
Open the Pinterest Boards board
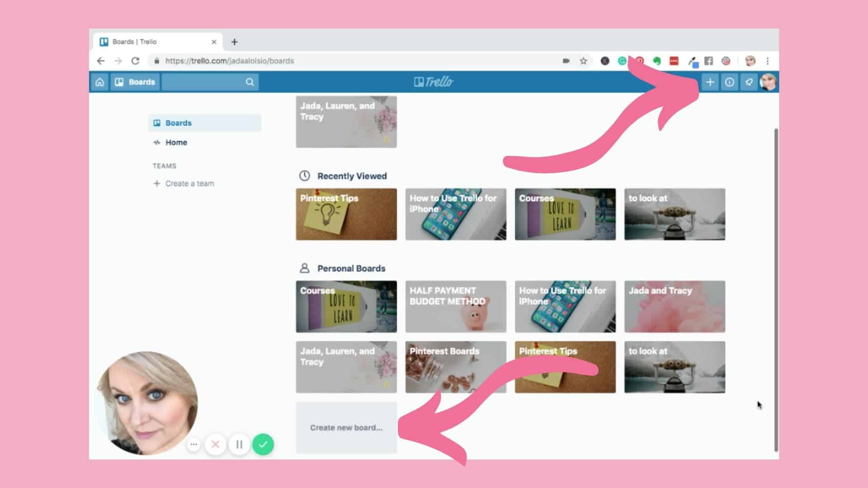pyautogui.click(x=456, y=367)
